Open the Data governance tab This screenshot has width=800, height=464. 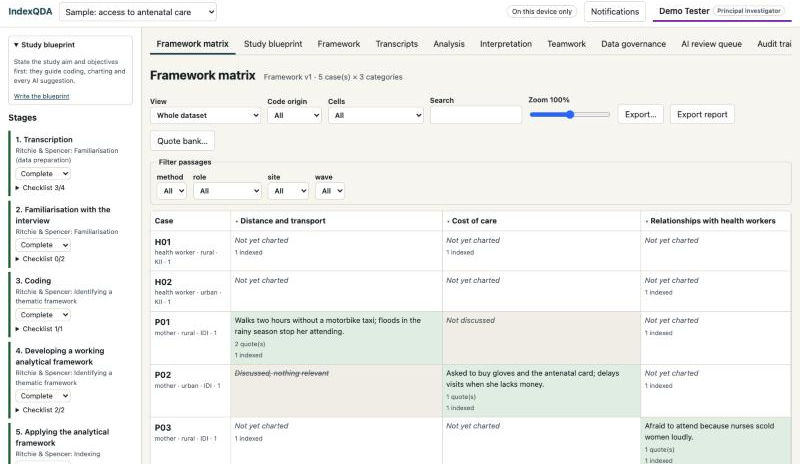tap(633, 44)
